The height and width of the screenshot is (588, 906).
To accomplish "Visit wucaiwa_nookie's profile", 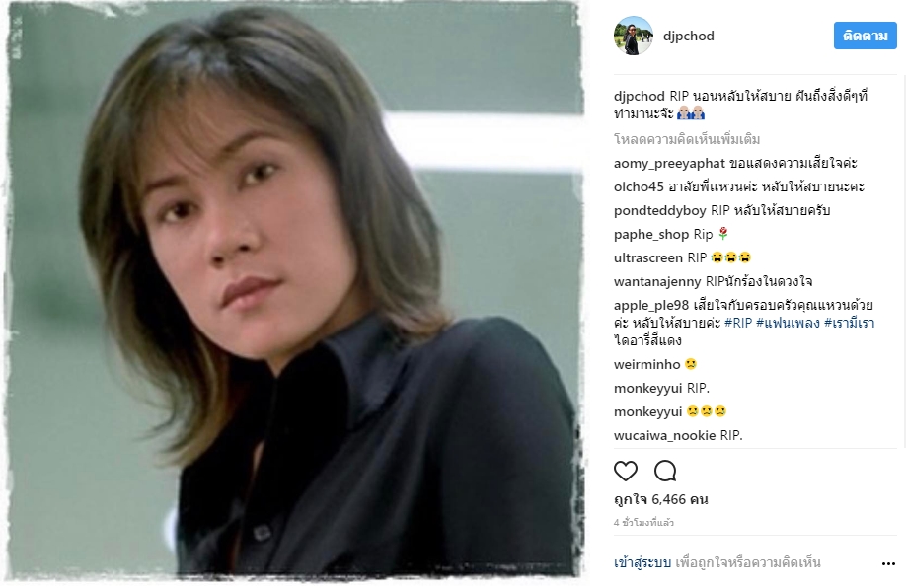I will point(664,435).
